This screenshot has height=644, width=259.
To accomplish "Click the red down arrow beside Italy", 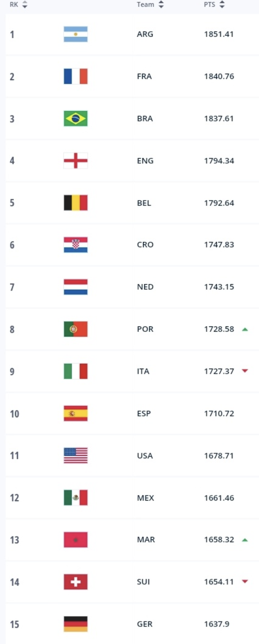I will tap(245, 371).
